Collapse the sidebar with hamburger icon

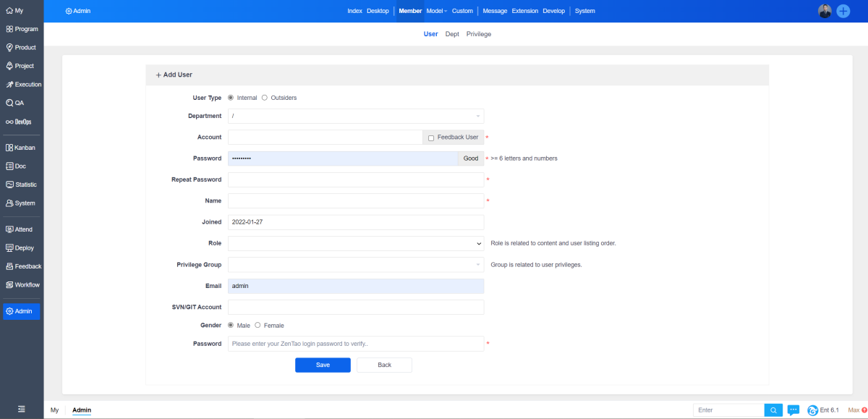click(x=22, y=410)
